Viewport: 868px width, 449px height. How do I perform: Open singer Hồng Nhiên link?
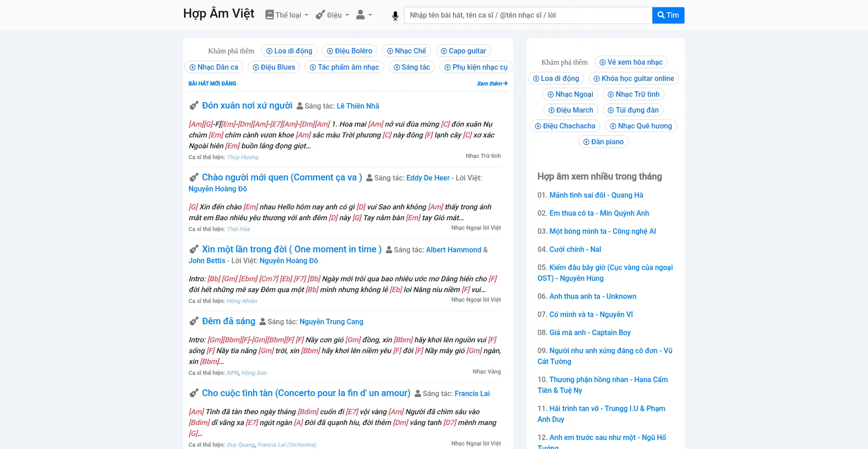[242, 301]
